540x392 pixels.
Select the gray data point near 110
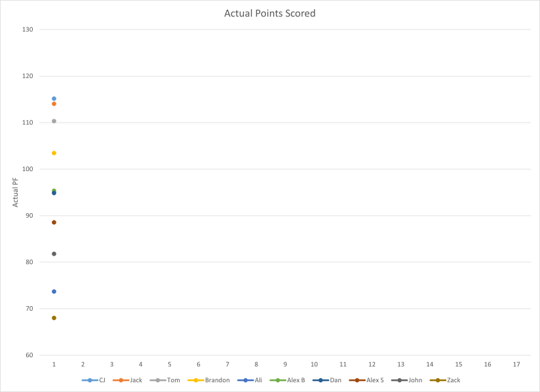pyautogui.click(x=54, y=121)
